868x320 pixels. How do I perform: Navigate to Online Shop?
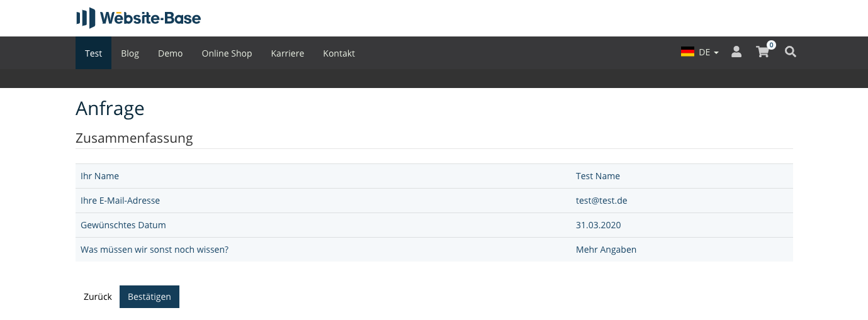click(x=227, y=53)
